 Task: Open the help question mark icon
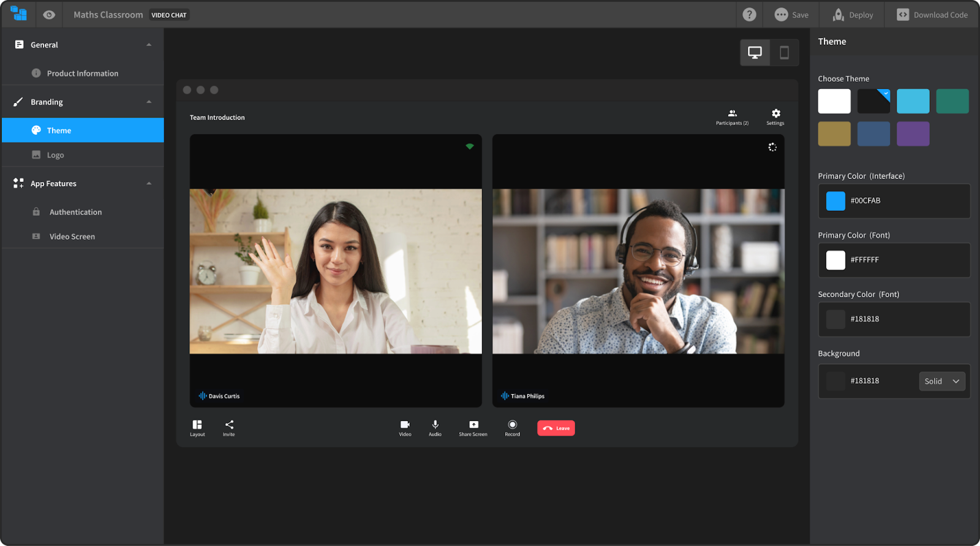[749, 15]
